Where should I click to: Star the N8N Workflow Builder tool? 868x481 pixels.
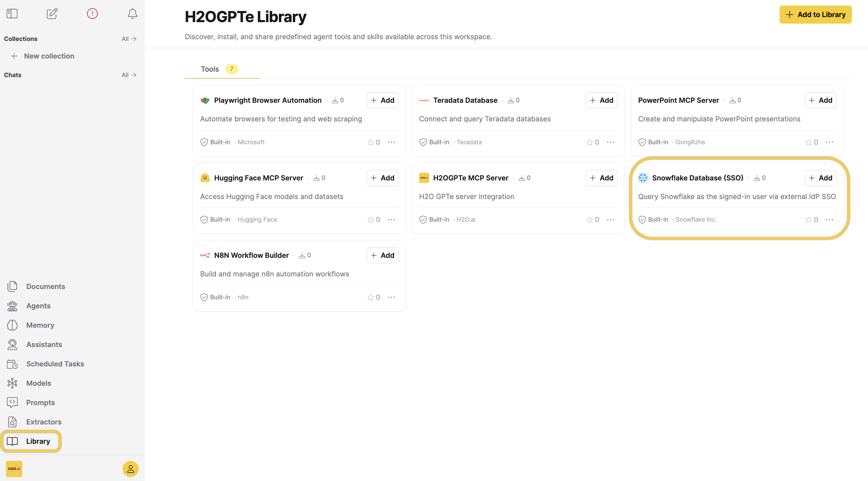371,297
